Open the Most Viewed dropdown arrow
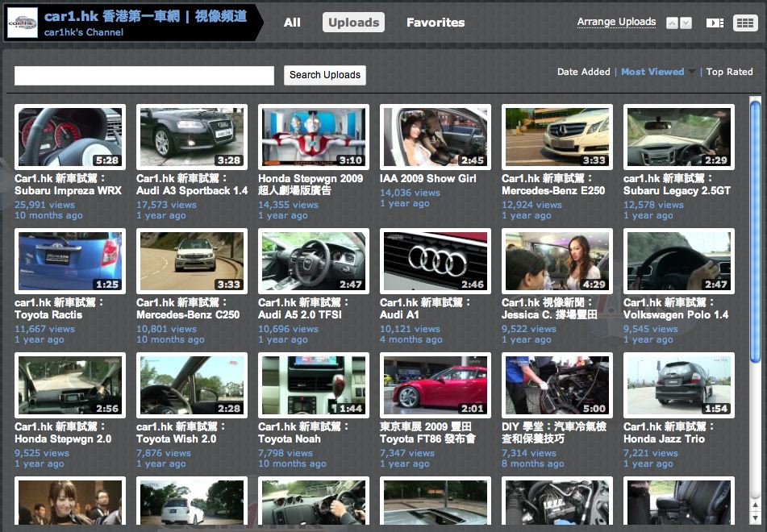The width and height of the screenshot is (767, 532). pos(692,72)
